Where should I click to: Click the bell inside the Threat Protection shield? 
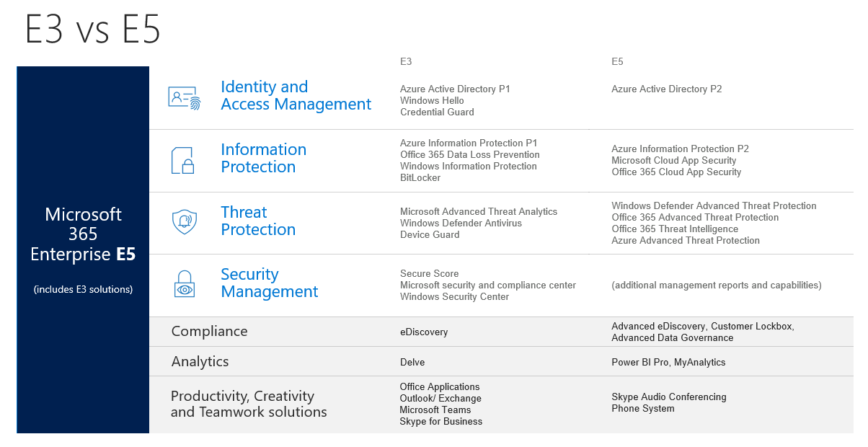pos(184,220)
